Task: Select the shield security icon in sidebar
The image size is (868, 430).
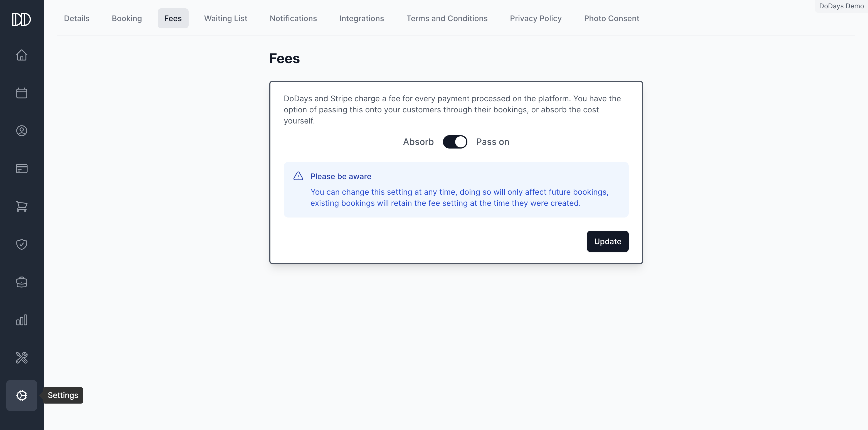Action: coord(22,244)
